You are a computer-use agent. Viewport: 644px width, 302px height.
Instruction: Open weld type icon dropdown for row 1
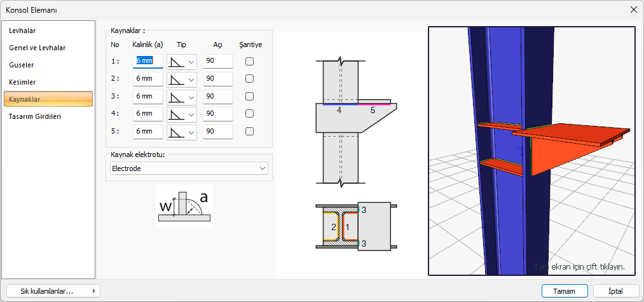pyautogui.click(x=182, y=62)
